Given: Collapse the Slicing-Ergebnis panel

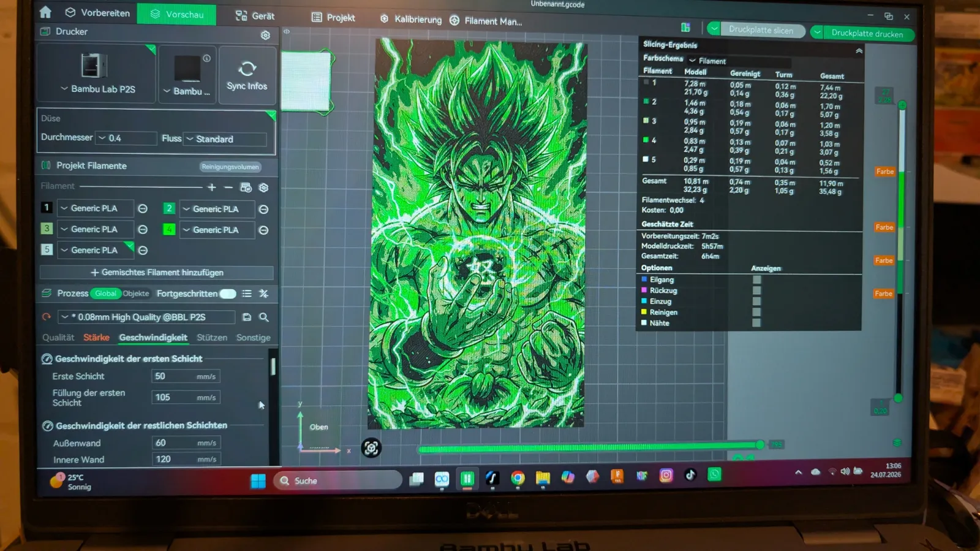Looking at the screenshot, I should (x=859, y=51).
